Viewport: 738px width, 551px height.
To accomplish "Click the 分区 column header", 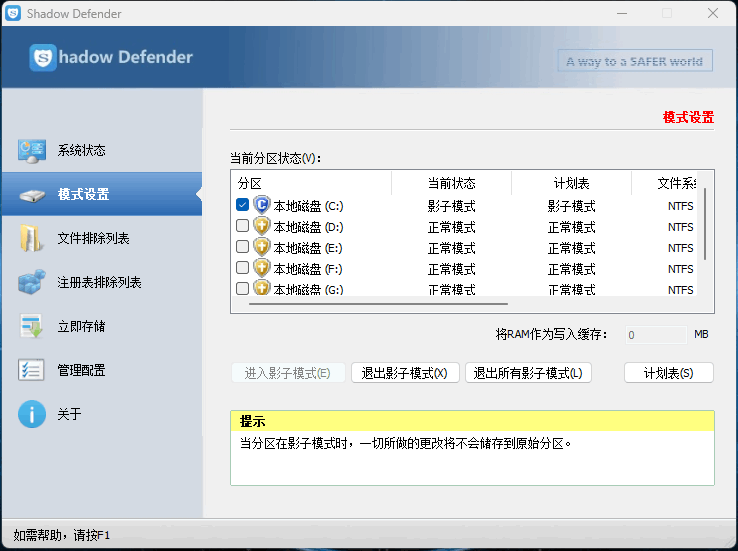I will 312,183.
